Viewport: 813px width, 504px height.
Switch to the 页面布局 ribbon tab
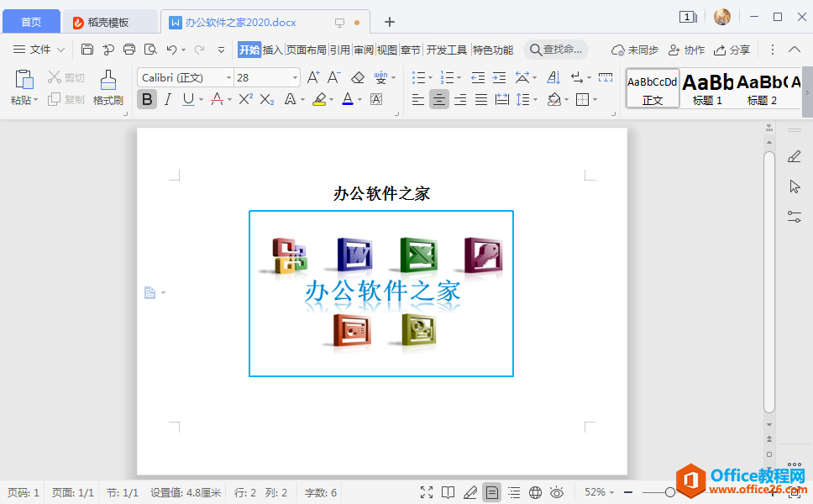pyautogui.click(x=306, y=50)
